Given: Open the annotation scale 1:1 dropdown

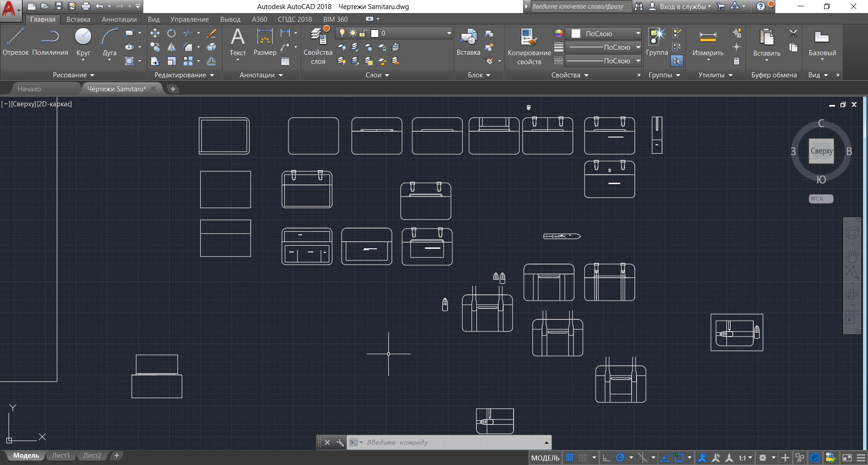Looking at the screenshot, I should coord(746,458).
